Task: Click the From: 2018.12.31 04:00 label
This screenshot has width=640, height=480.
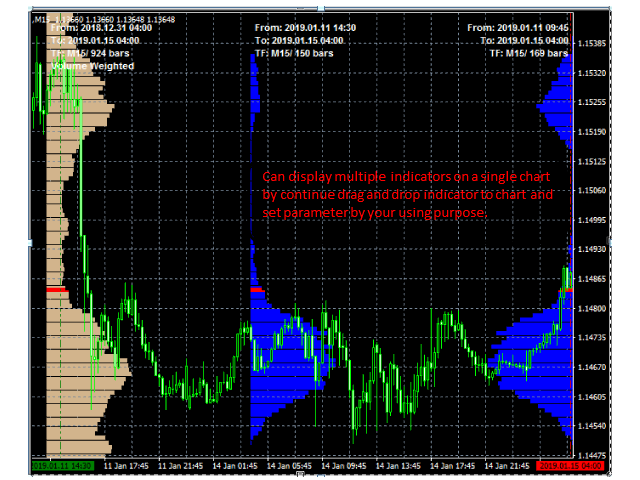Action: coord(101,28)
